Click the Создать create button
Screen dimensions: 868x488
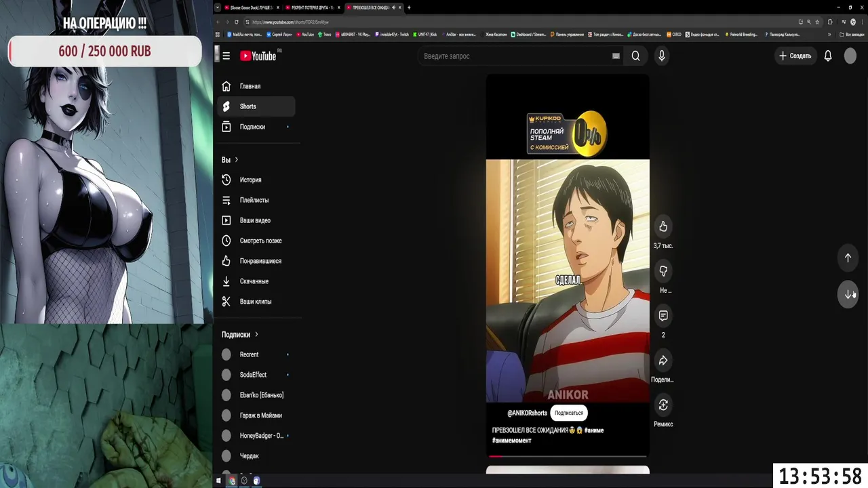pos(795,56)
